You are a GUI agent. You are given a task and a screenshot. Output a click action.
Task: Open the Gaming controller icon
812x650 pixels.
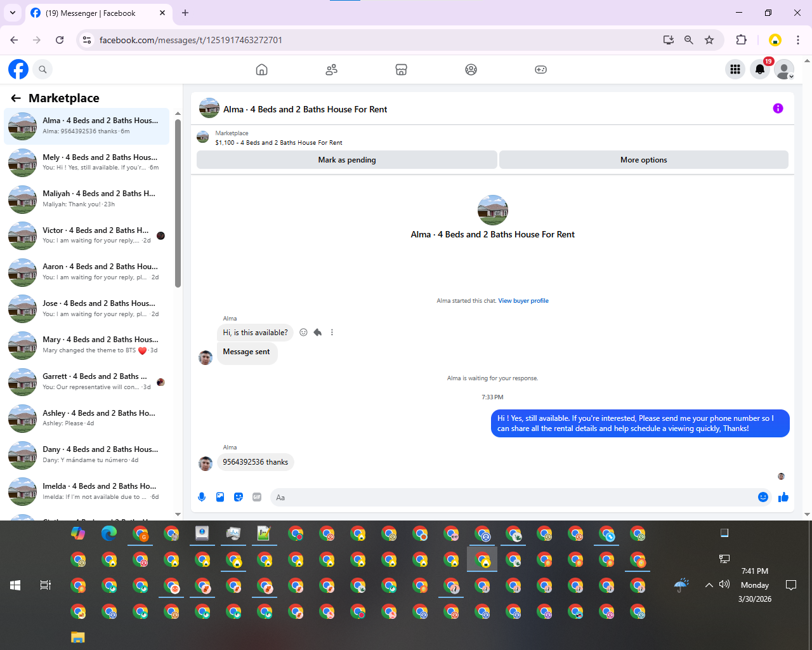540,69
